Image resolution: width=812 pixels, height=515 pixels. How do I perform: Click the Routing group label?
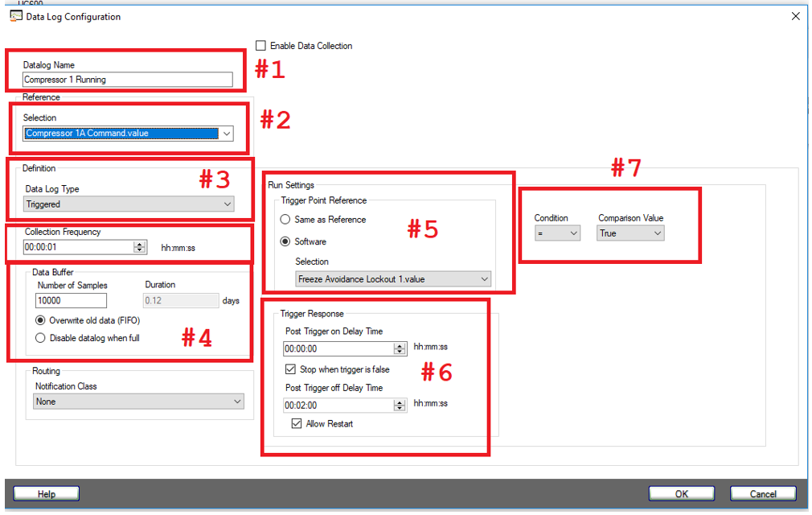(x=46, y=371)
